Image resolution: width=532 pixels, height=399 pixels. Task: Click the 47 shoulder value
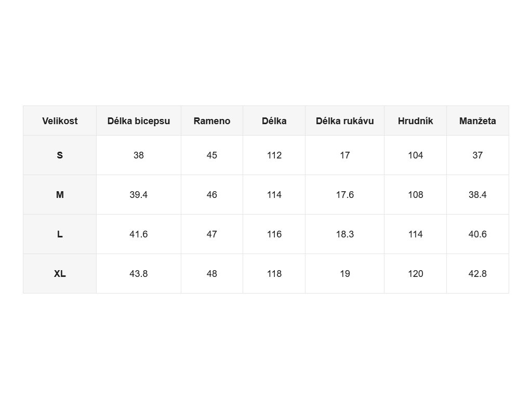(x=212, y=234)
